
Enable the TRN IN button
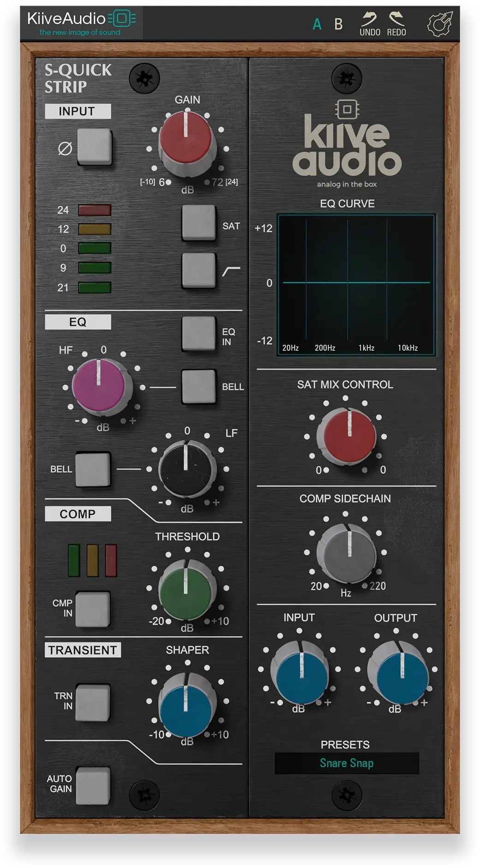[x=93, y=703]
